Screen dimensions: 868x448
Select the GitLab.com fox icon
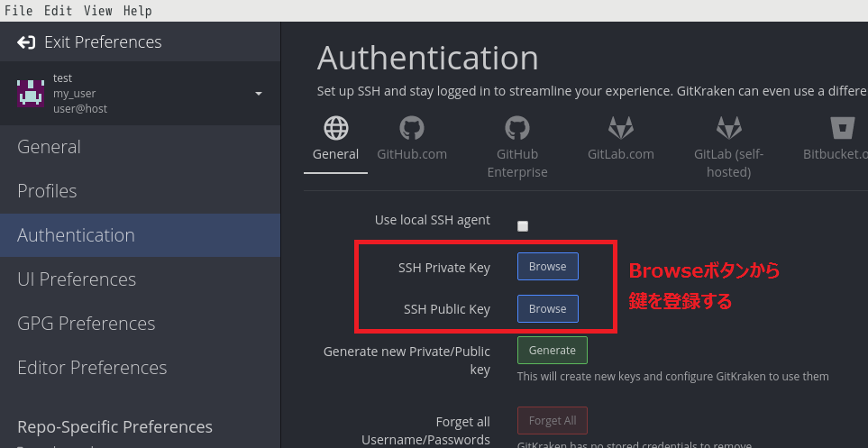[x=620, y=128]
